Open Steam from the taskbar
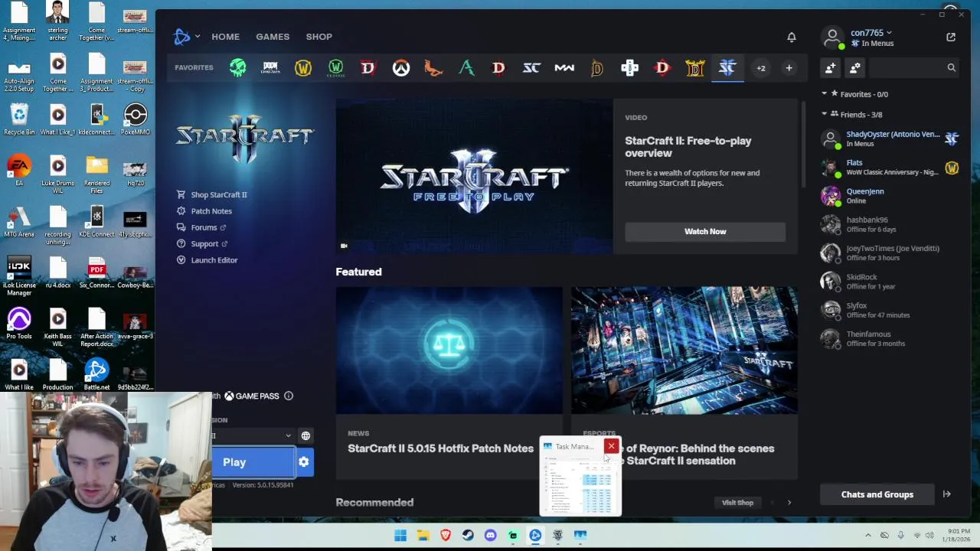 click(x=468, y=536)
